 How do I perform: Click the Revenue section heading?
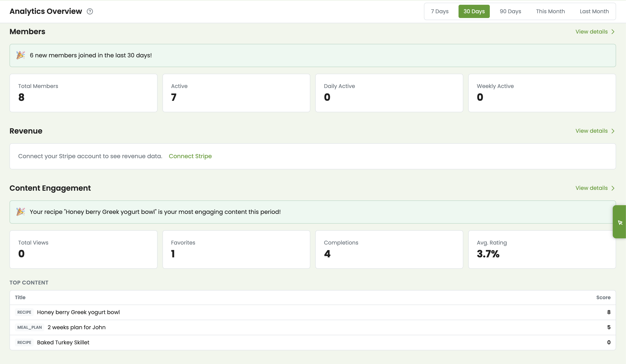(26, 131)
